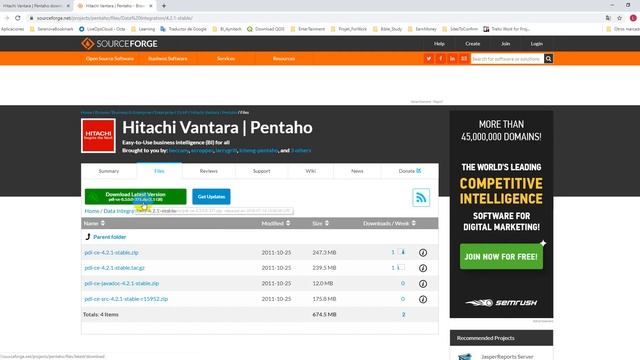
Task: Sort files by Downloads / Week column
Action: (x=389, y=223)
